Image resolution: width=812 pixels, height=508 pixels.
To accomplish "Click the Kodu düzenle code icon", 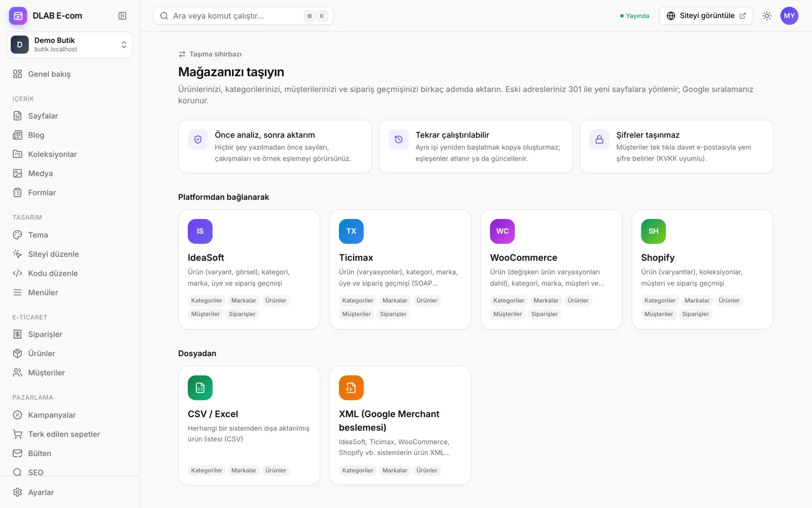I will click(x=18, y=273).
